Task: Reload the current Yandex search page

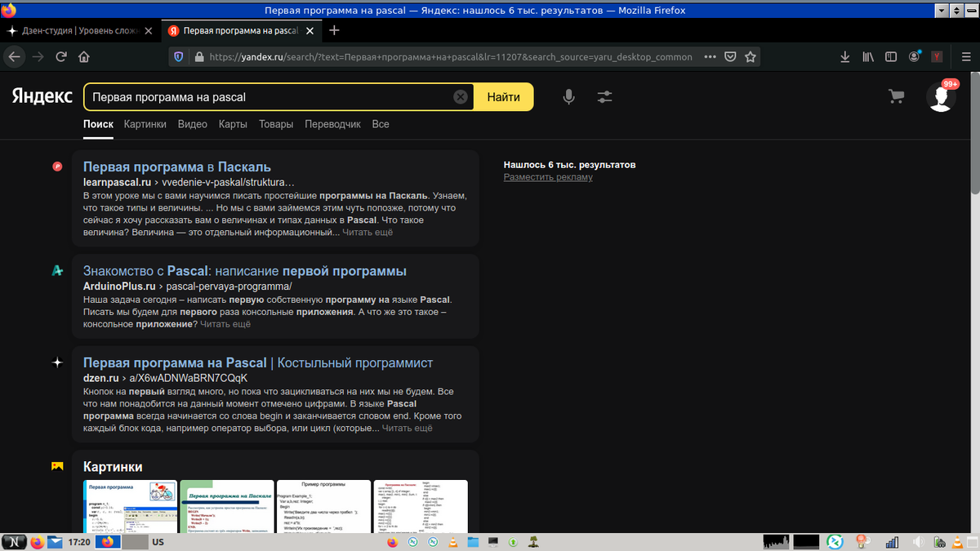Action: [x=60, y=57]
